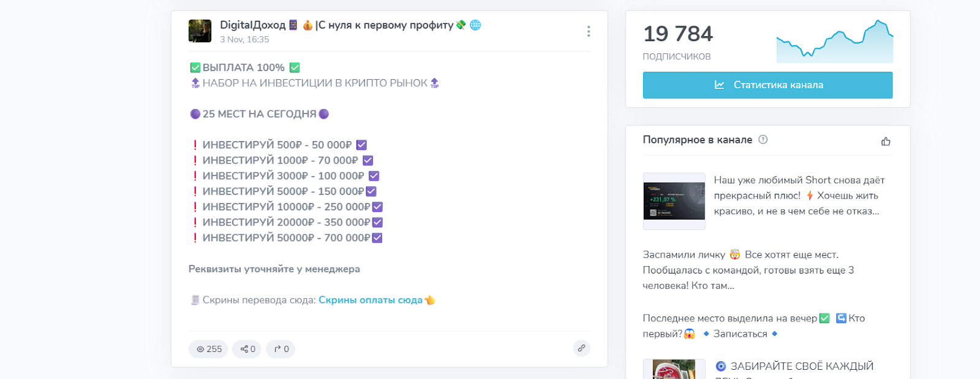Open the post's three-dot options menu
980x379 pixels.
coord(588,31)
